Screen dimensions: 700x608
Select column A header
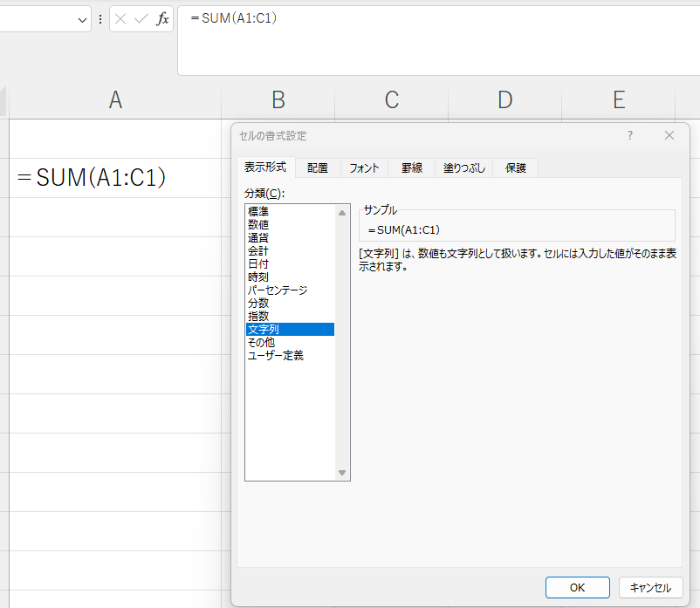(115, 100)
